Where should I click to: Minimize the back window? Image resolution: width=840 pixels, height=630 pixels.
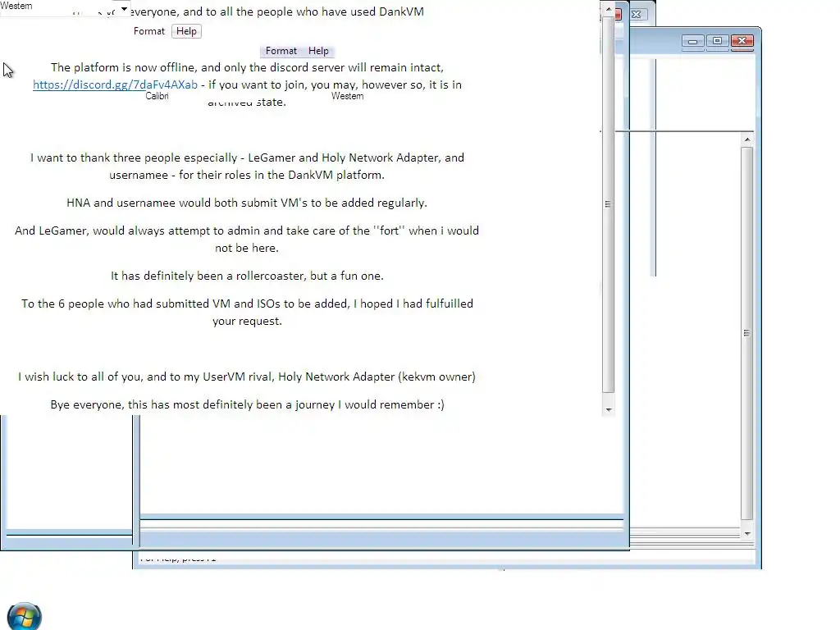click(692, 41)
